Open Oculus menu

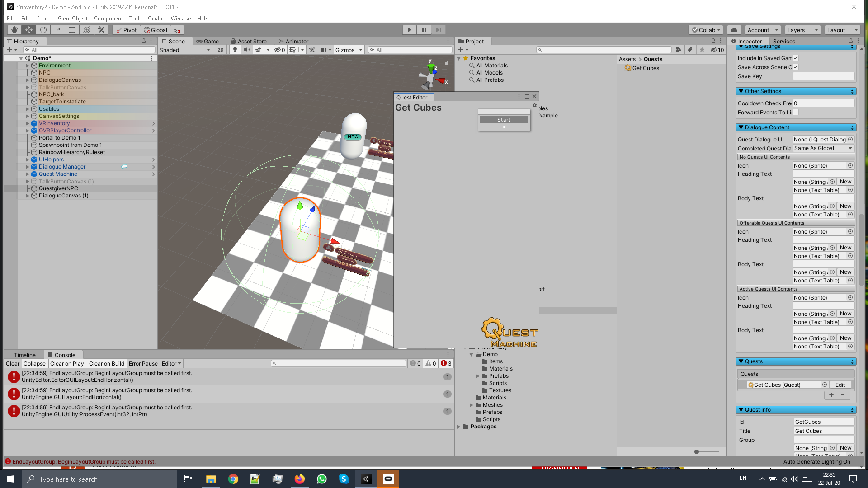[156, 19]
